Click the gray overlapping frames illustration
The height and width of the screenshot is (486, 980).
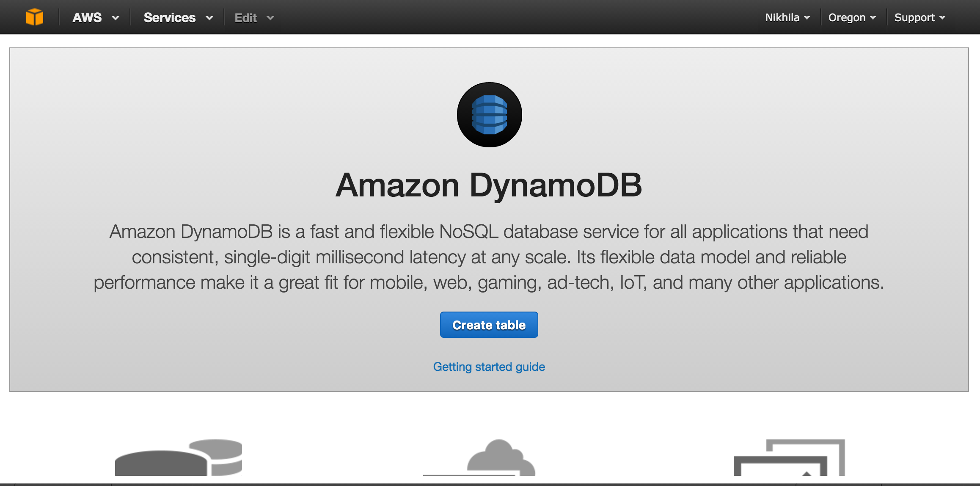pyautogui.click(x=789, y=458)
